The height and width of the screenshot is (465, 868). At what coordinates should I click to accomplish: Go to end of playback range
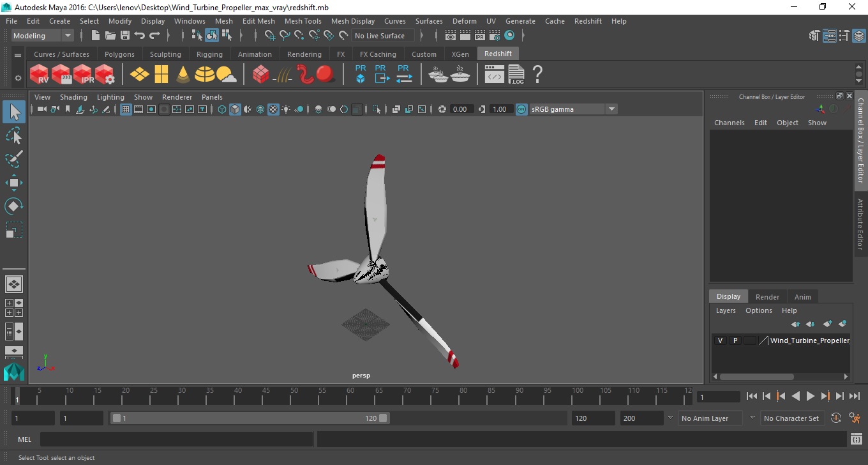854,396
